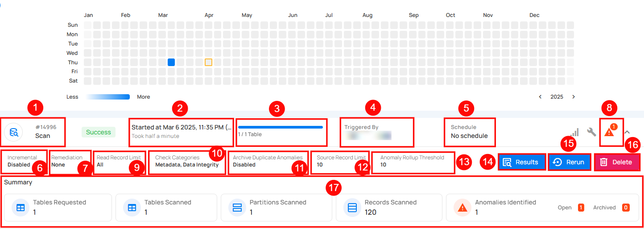644x229 pixels.
Task: Rerun the scan operation
Action: 570,162
